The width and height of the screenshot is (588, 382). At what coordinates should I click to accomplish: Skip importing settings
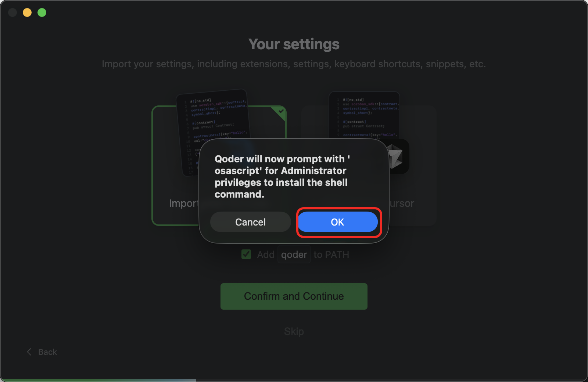coord(294,332)
